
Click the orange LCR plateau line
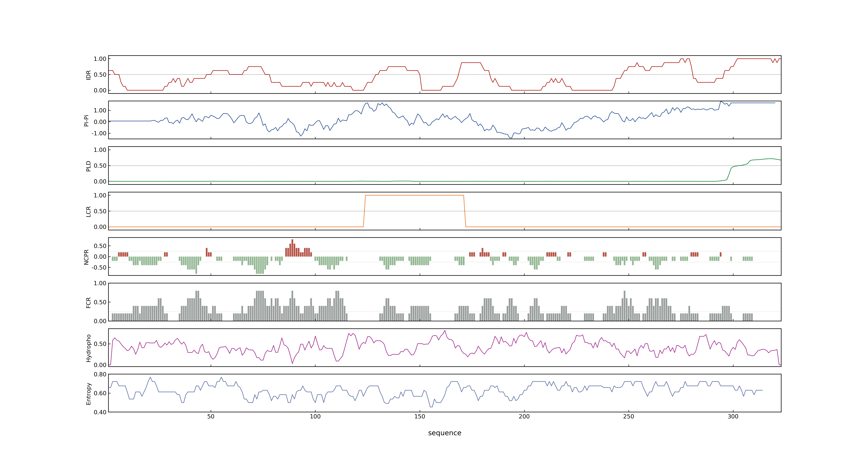pyautogui.click(x=414, y=195)
